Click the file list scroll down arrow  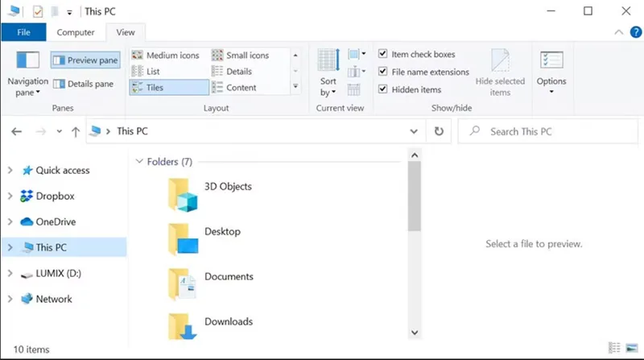pos(415,333)
